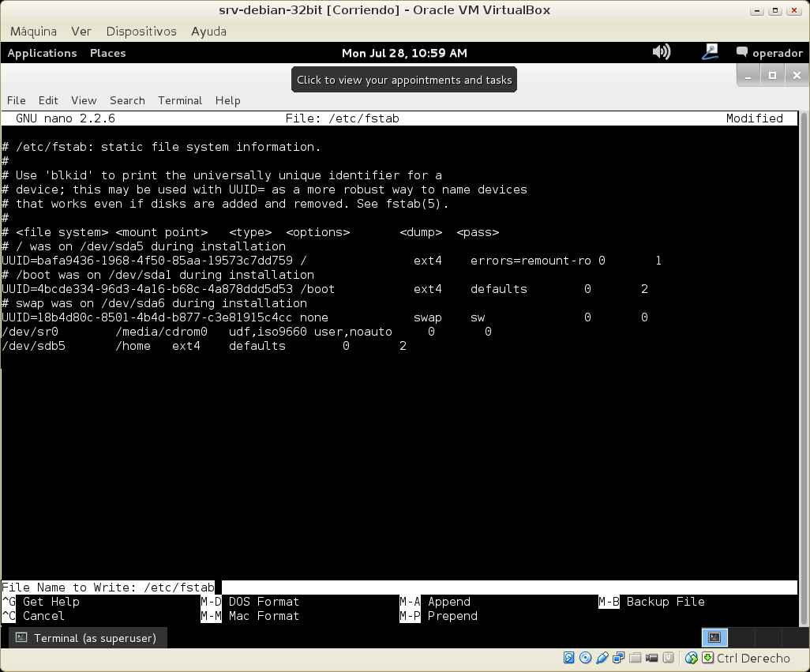Click the mouse integration status icon
810x672 pixels.
(692, 658)
